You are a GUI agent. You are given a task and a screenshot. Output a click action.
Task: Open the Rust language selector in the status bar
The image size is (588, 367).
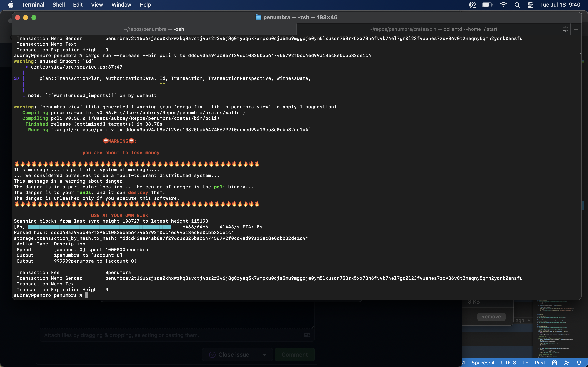(540, 363)
